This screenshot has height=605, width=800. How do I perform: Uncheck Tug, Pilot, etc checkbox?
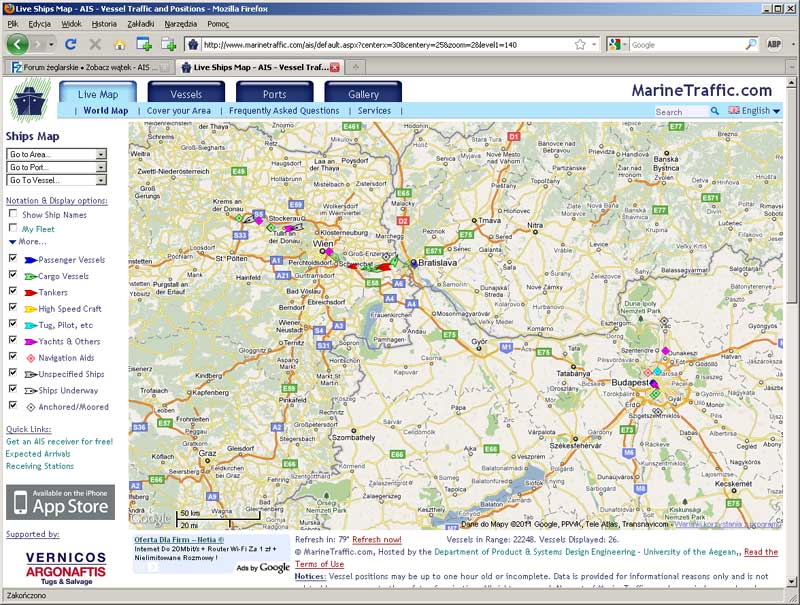coord(13,324)
